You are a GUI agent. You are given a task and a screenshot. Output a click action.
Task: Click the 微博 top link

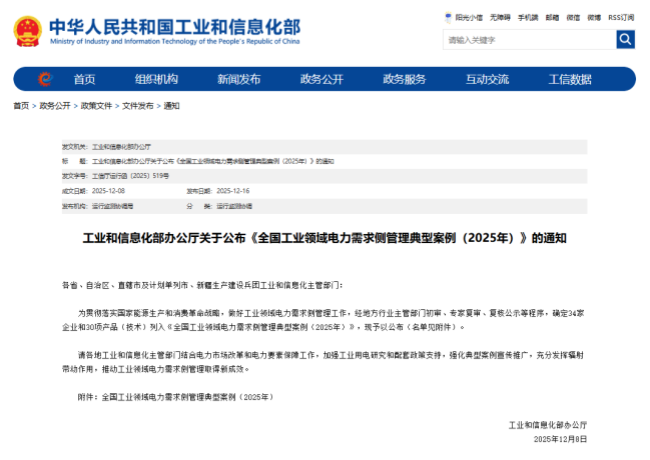[594, 17]
